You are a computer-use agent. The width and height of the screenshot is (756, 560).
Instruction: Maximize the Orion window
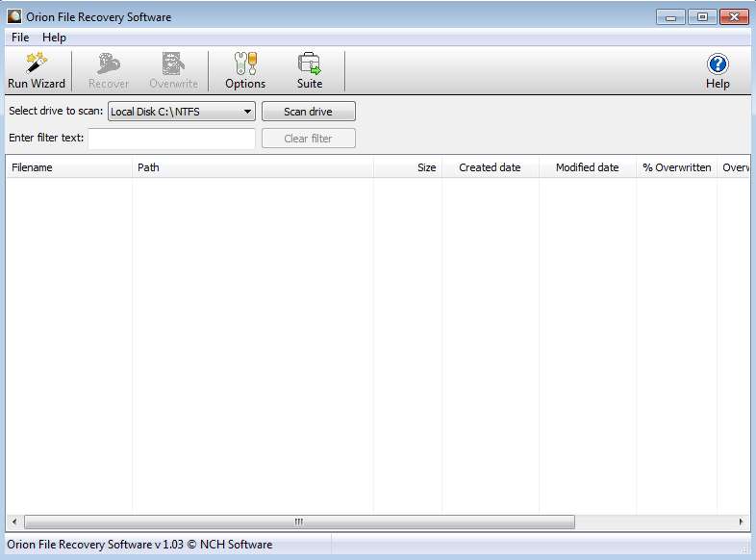point(702,17)
